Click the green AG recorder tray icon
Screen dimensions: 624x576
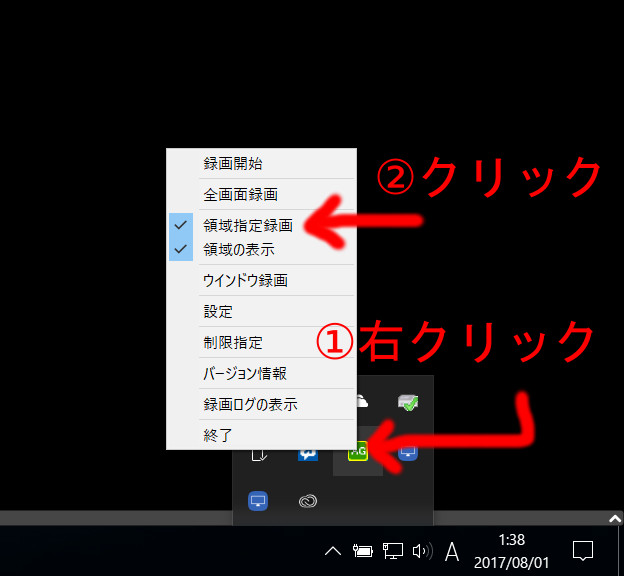[x=358, y=452]
